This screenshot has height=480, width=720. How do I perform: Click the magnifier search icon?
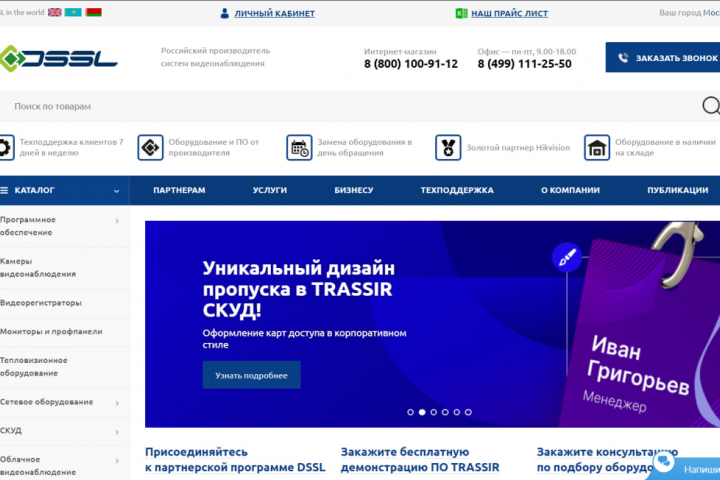click(x=711, y=106)
